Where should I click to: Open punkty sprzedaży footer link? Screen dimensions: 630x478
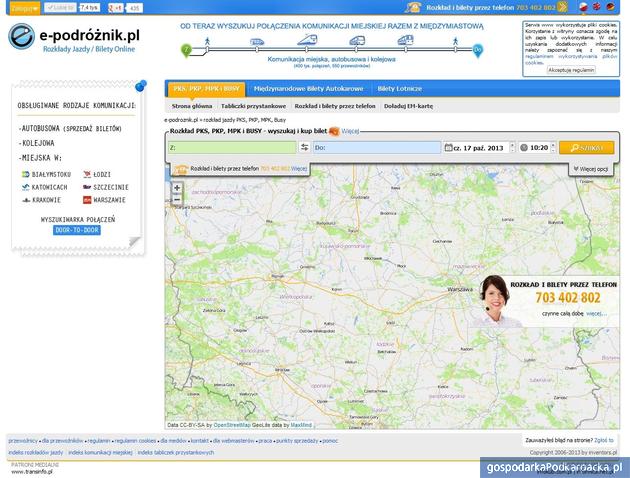[x=297, y=441]
